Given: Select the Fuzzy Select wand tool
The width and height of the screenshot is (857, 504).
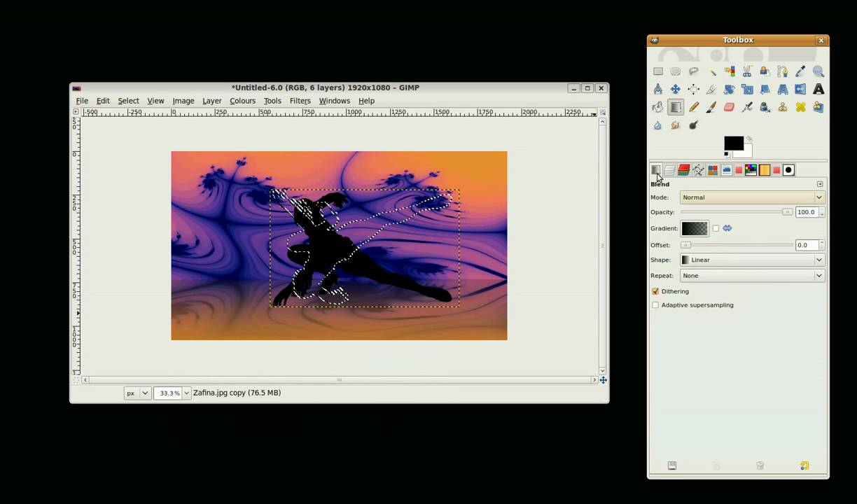Looking at the screenshot, I should 711,71.
